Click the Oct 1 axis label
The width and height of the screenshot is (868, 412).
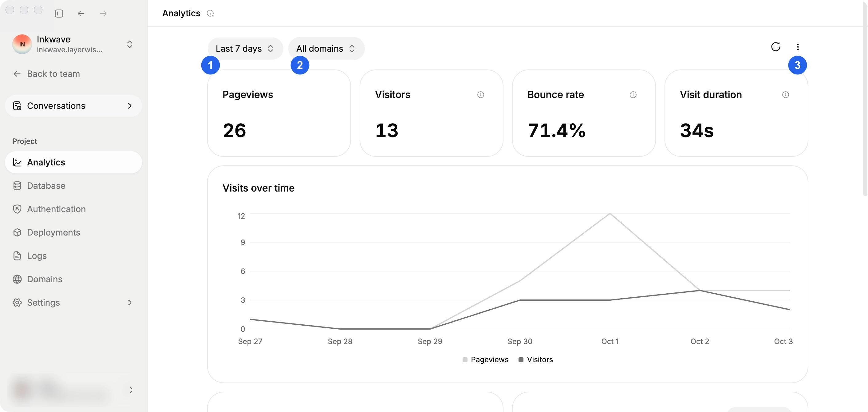click(610, 342)
